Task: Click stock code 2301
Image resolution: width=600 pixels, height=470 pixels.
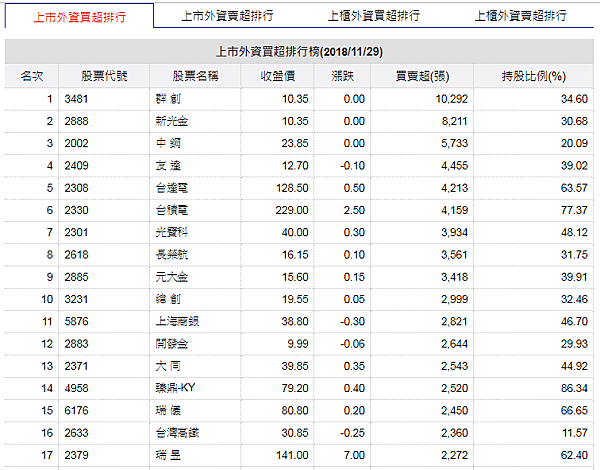Action: [76, 232]
